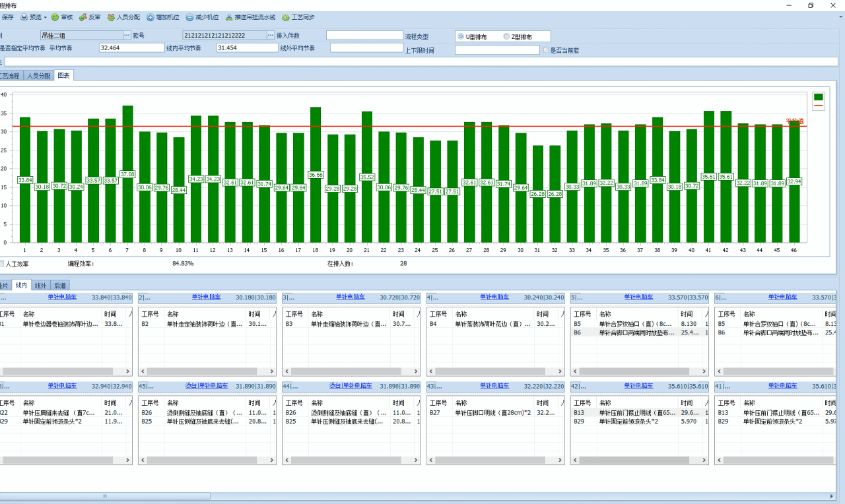Click the 预览 printer icon
Screen dimensions: 845x504
24,17
